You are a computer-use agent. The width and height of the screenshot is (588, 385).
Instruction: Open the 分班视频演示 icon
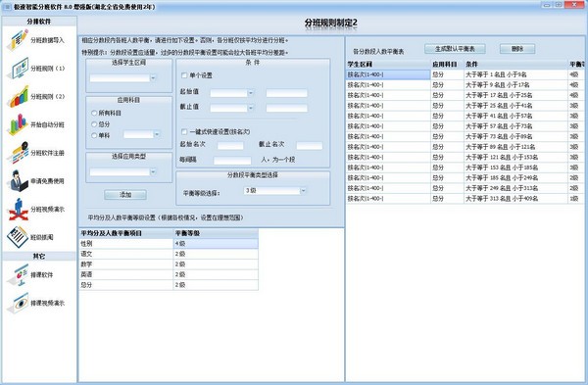coord(18,209)
